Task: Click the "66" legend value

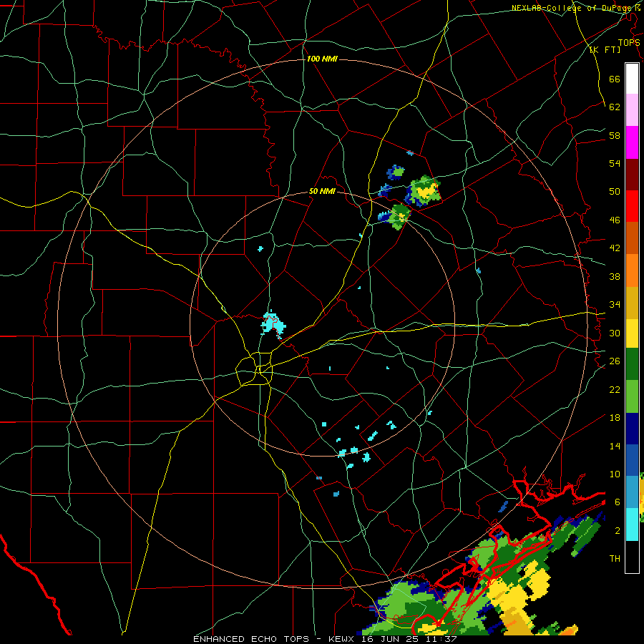Action: pos(615,79)
